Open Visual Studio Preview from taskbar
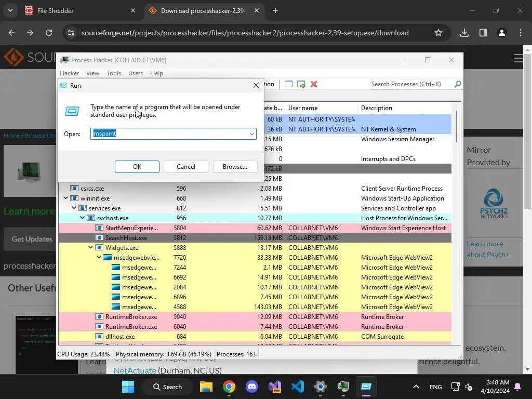532x399 pixels. tap(275, 387)
